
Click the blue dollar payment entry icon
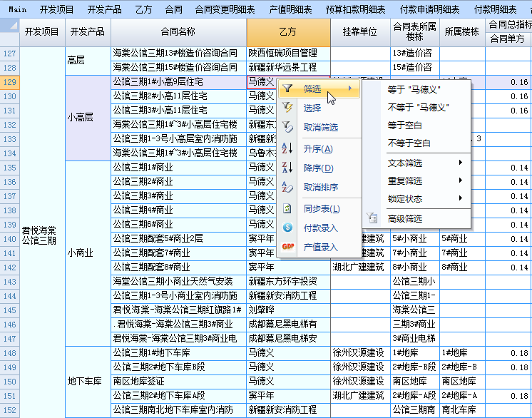287,228
